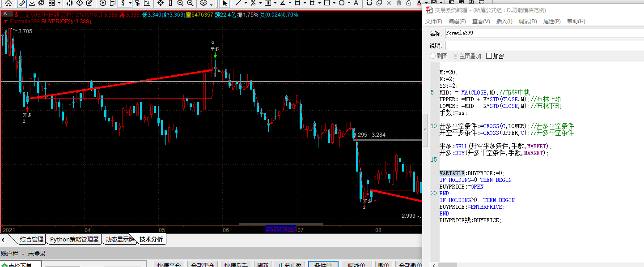Open the 文件(F) menu
This screenshot has height=267, width=644.
coord(433,22)
